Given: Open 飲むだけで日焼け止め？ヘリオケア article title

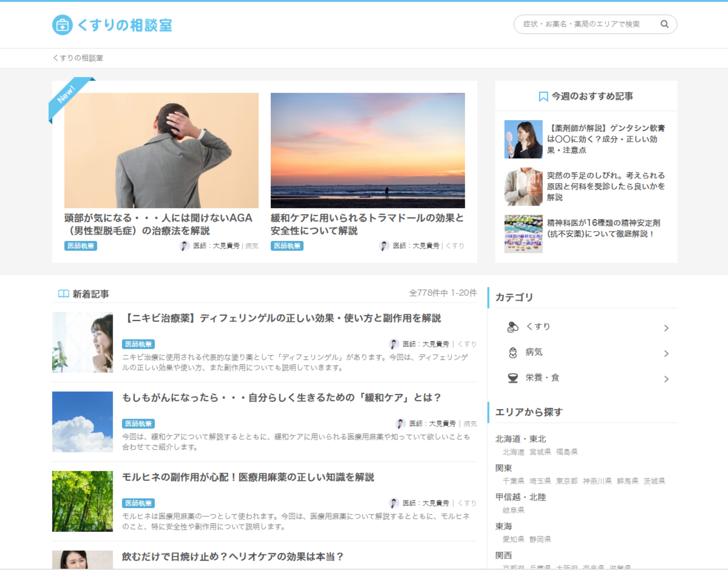Looking at the screenshot, I should point(233,556).
